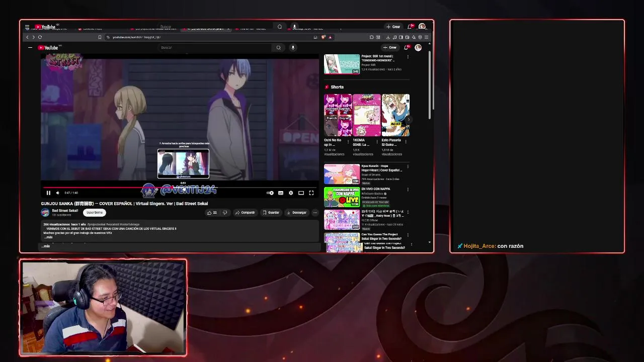644x362 pixels.
Task: Click the Compartir button
Action: click(x=245, y=213)
